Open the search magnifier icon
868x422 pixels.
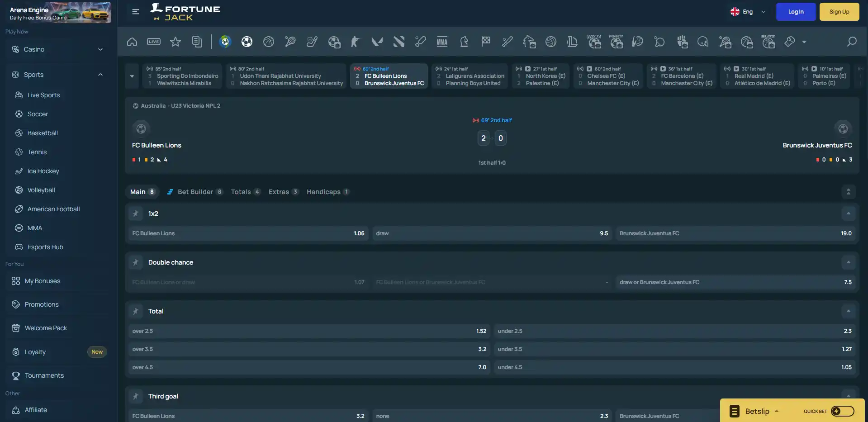[x=852, y=42]
